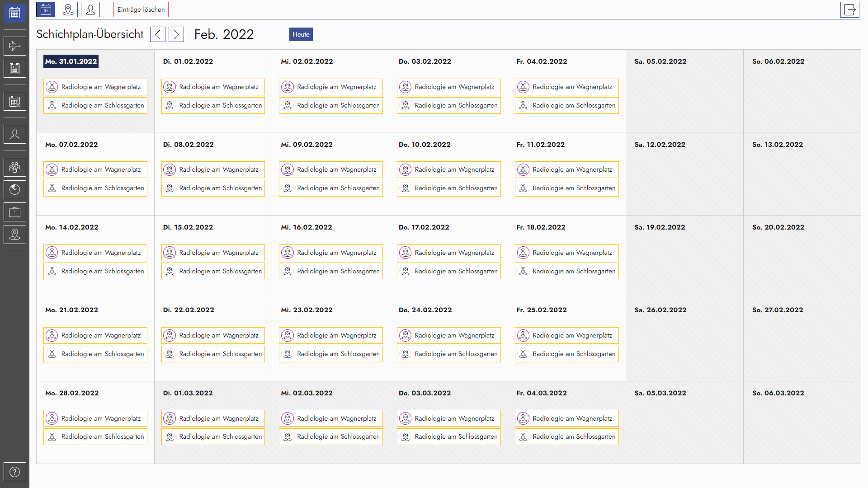The image size is (868, 488).
Task: Open the group of people sidebar icon
Action: (x=14, y=168)
